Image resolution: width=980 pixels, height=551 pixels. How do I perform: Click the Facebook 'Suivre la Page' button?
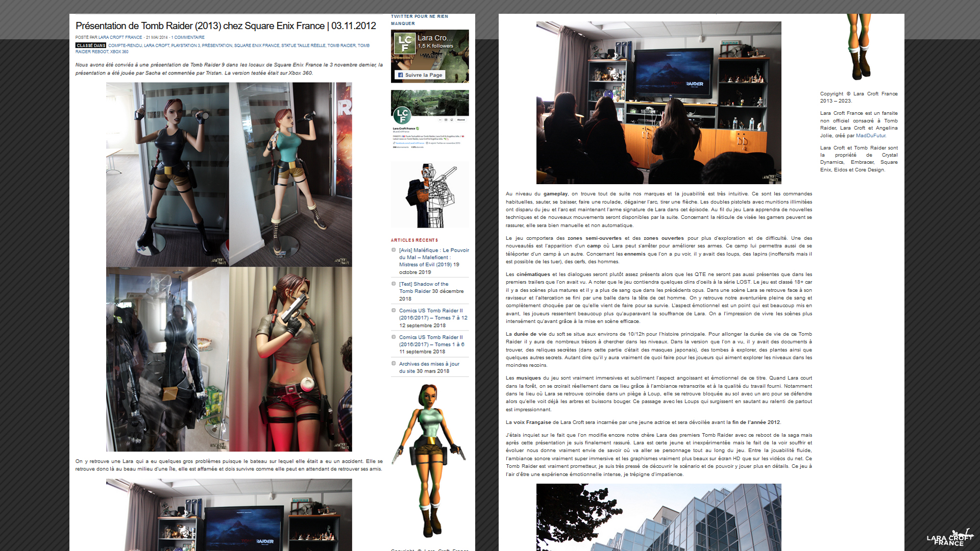coord(420,75)
